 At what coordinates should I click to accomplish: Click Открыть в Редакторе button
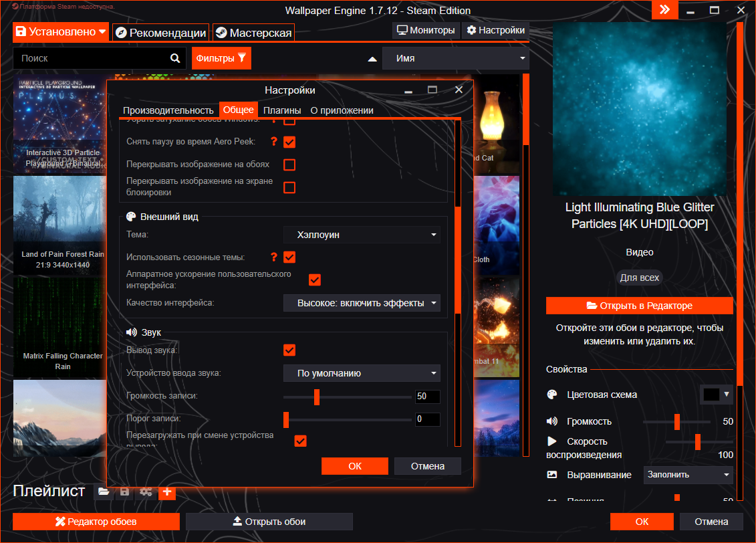click(x=639, y=306)
